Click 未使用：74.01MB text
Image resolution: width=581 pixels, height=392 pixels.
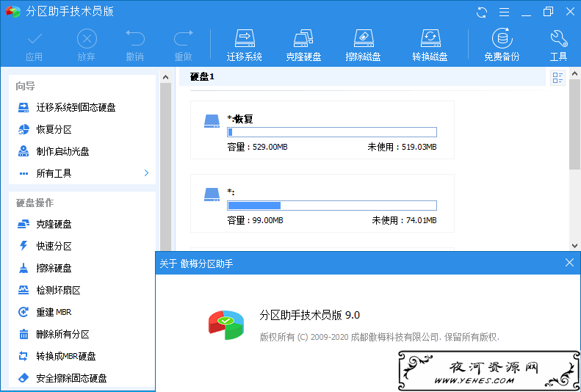(x=404, y=221)
